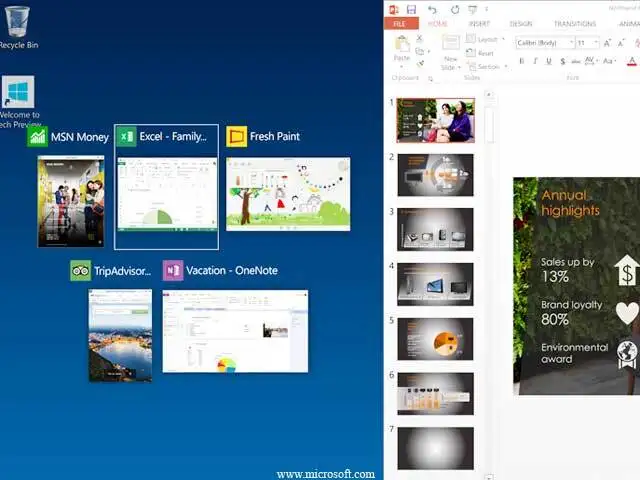
Task: Select the Vacation OneNote window thumbnail
Action: 235,331
